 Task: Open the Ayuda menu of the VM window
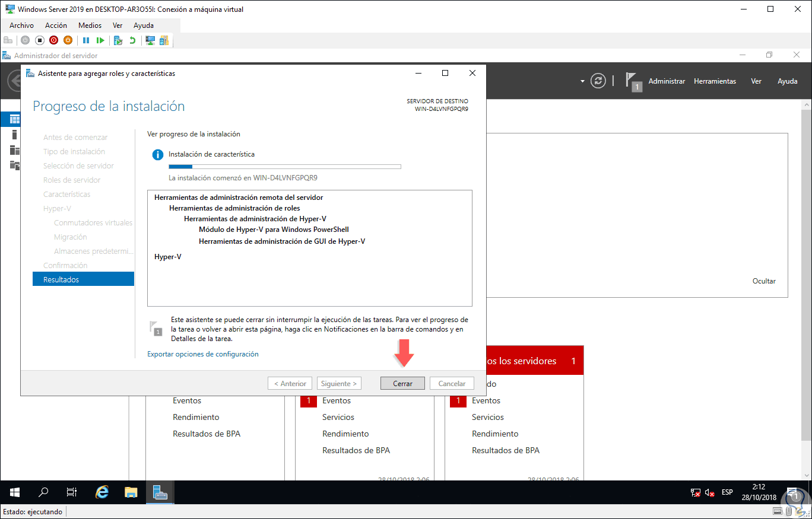point(144,26)
